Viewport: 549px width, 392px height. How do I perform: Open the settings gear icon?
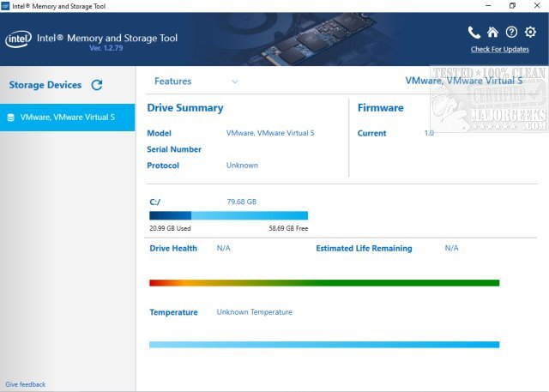click(530, 33)
